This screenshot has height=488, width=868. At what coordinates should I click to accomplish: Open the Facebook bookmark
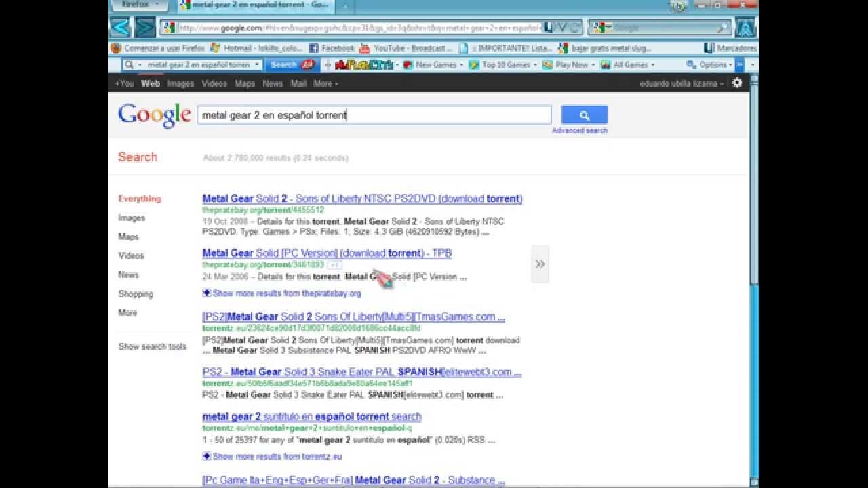click(x=332, y=48)
